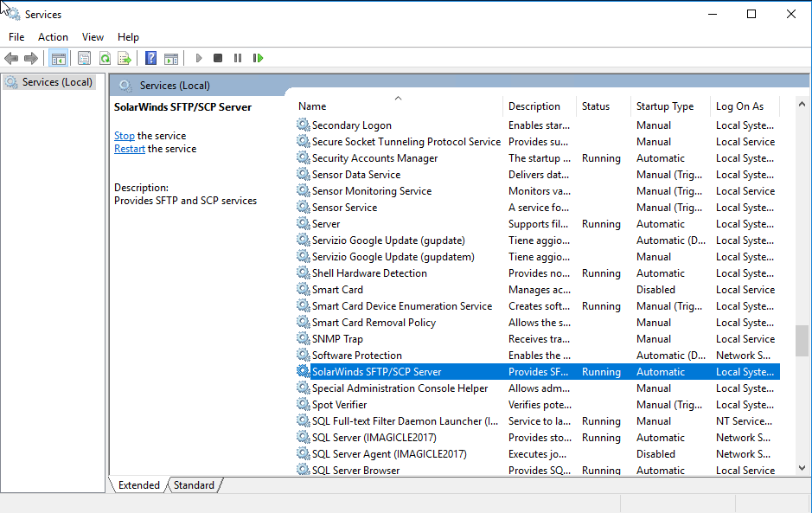The width and height of the screenshot is (812, 513).
Task: Open Help via blue question mark icon
Action: (x=150, y=58)
